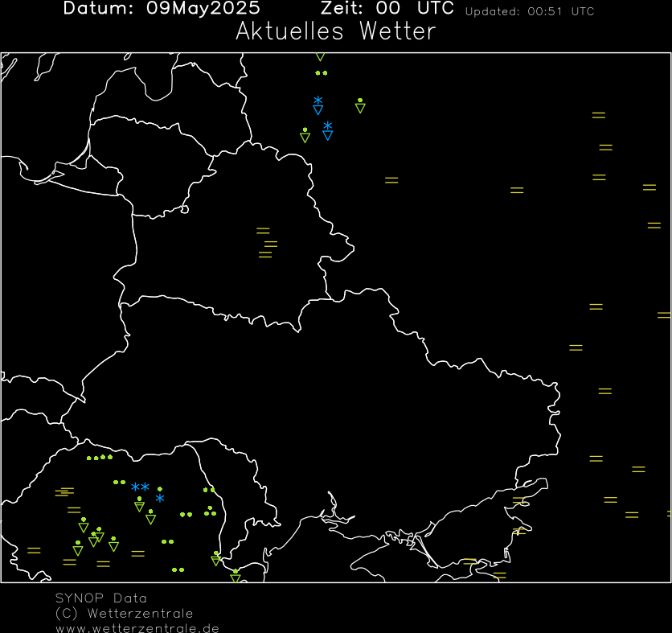Click the single blue snowflake in Romania
672x633 pixels.
click(160, 499)
